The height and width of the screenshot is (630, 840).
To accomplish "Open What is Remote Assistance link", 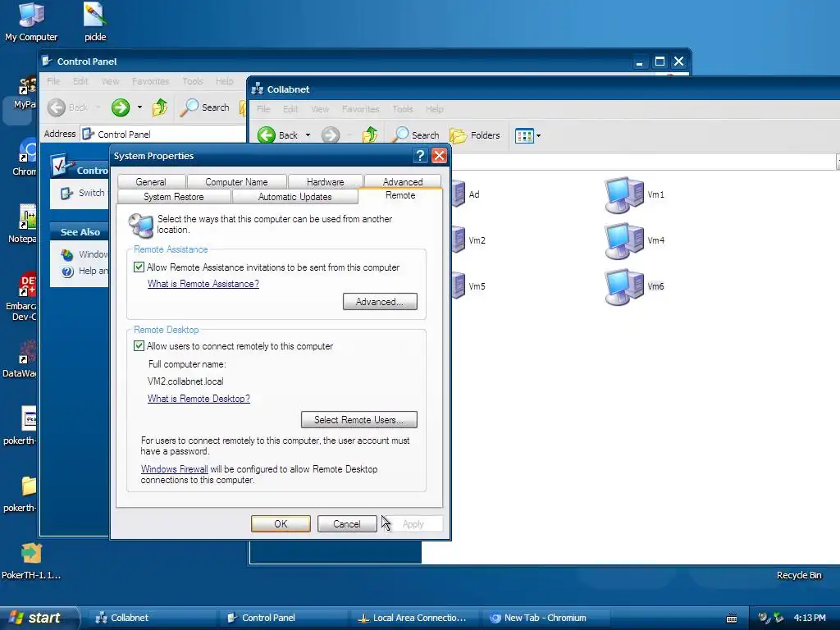I will pos(203,284).
